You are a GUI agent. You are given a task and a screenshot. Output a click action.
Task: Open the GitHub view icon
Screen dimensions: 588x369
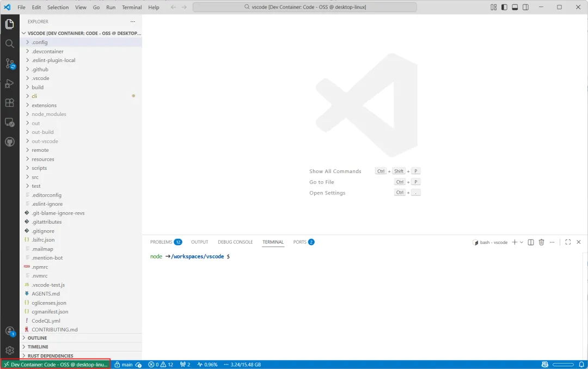pyautogui.click(x=10, y=142)
